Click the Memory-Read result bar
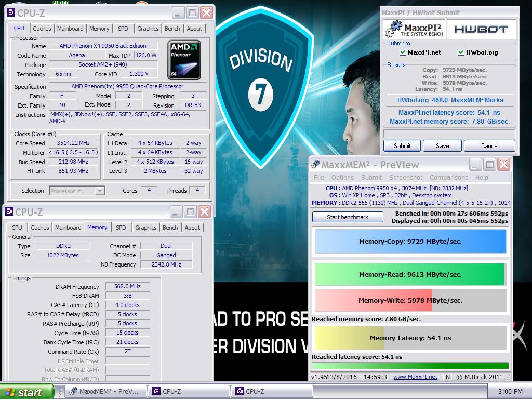The image size is (532, 399). 410,274
